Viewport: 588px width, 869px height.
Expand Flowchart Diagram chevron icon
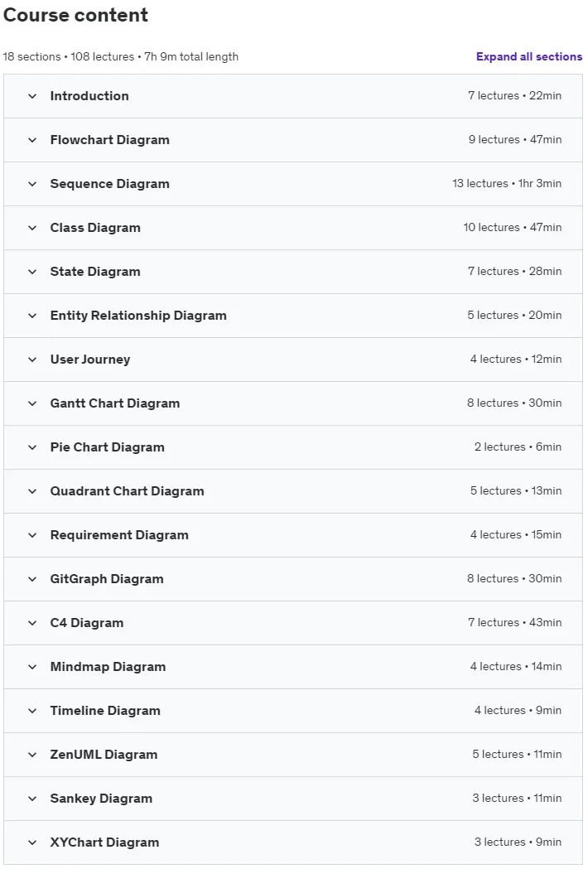pyautogui.click(x=32, y=140)
